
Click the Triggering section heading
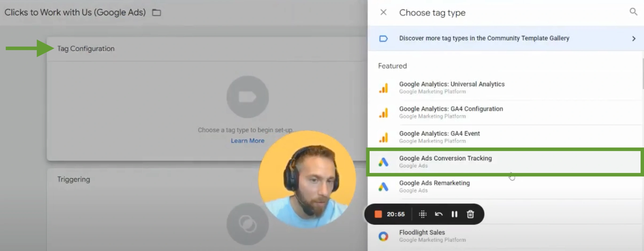74,179
